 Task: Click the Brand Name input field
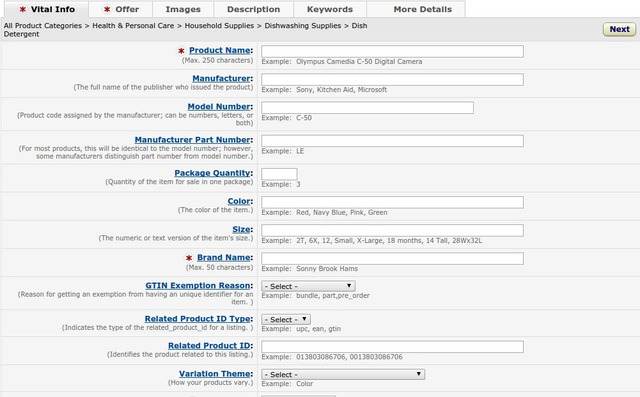pos(392,259)
